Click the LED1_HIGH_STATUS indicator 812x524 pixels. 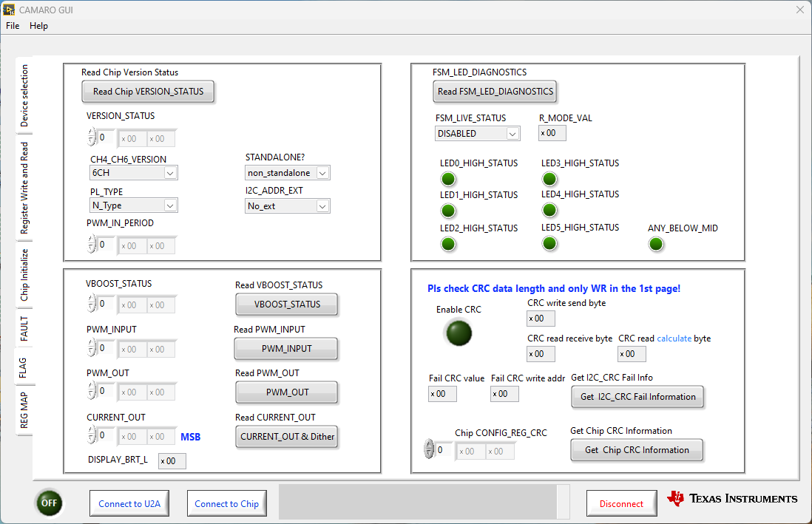pyautogui.click(x=448, y=211)
